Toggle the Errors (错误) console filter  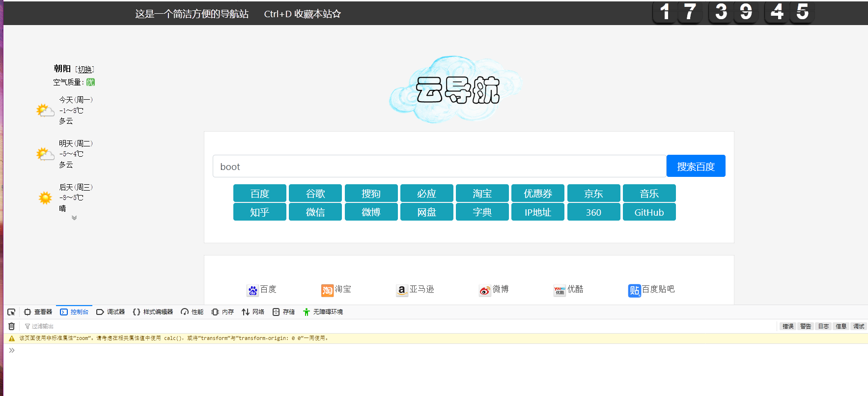coord(788,326)
